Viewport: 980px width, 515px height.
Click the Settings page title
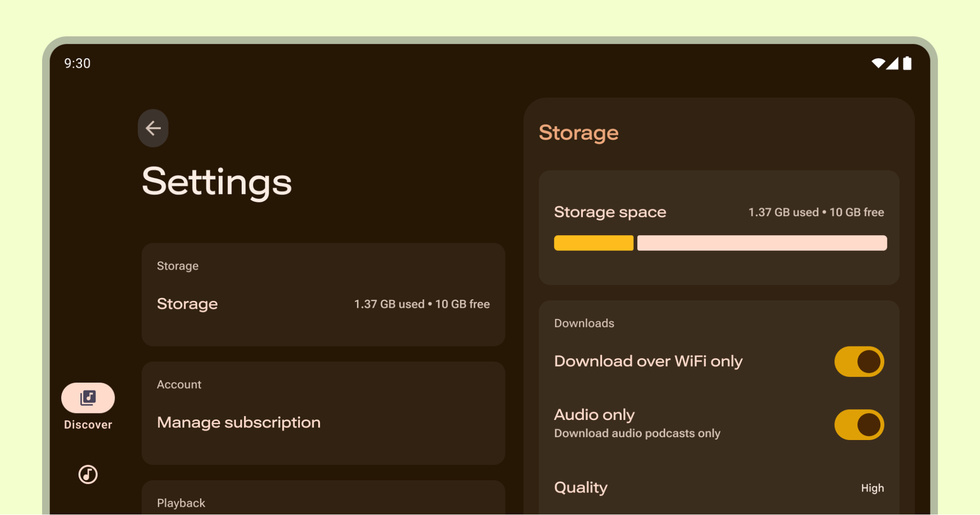217,182
